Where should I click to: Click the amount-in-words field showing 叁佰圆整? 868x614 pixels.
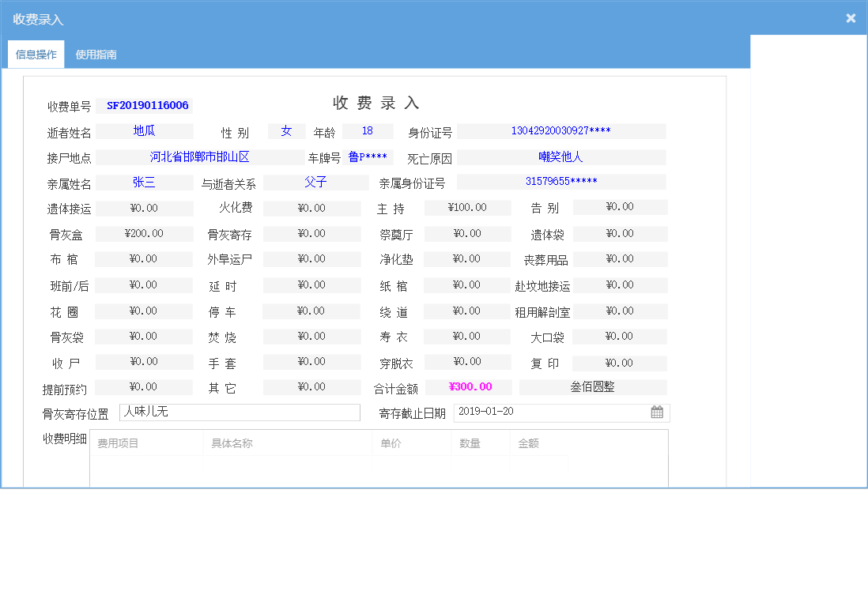[x=594, y=386]
